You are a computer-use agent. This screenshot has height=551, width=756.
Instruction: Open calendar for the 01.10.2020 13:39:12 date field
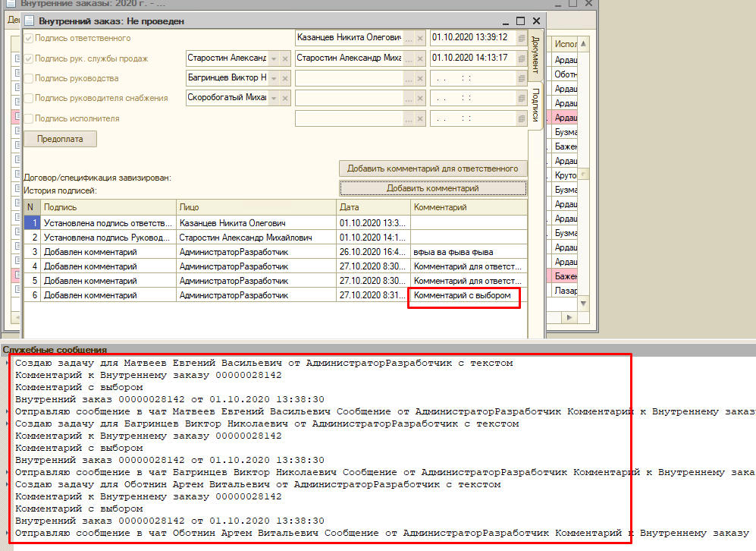pyautogui.click(x=521, y=38)
